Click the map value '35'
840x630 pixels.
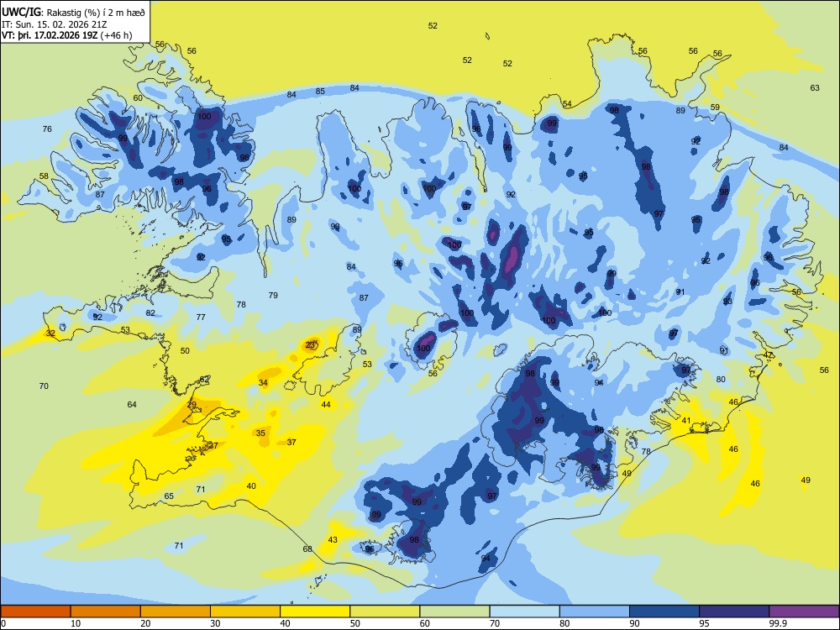point(260,433)
